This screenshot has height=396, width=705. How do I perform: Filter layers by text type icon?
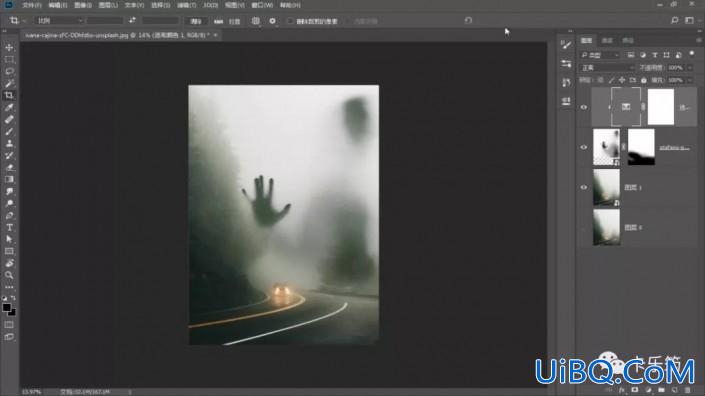click(655, 55)
